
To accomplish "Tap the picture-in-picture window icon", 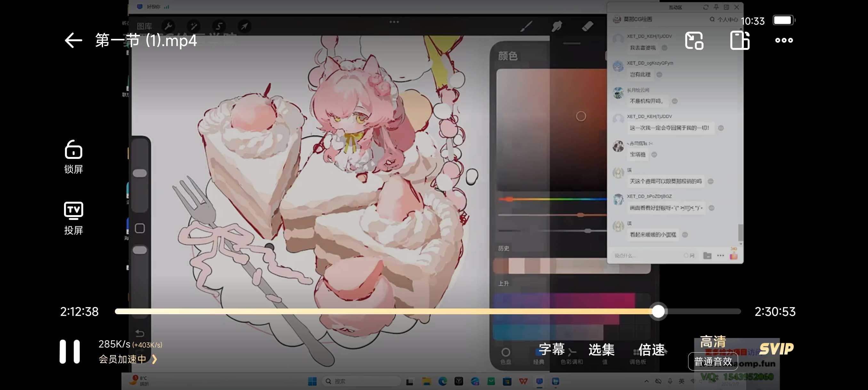I will coord(694,40).
